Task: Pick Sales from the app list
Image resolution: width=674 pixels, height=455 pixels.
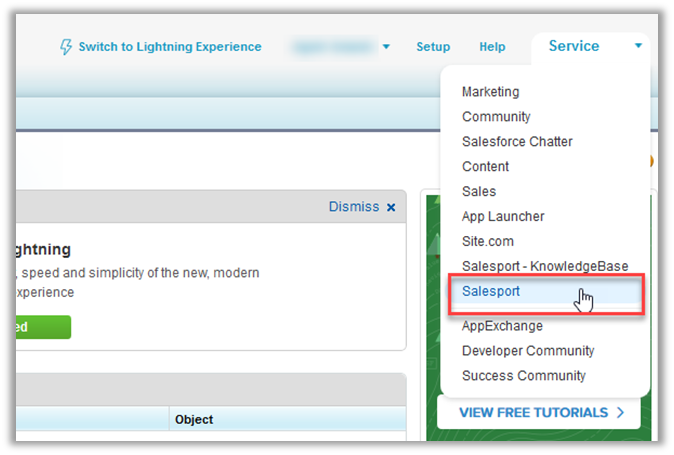Action: click(x=479, y=192)
